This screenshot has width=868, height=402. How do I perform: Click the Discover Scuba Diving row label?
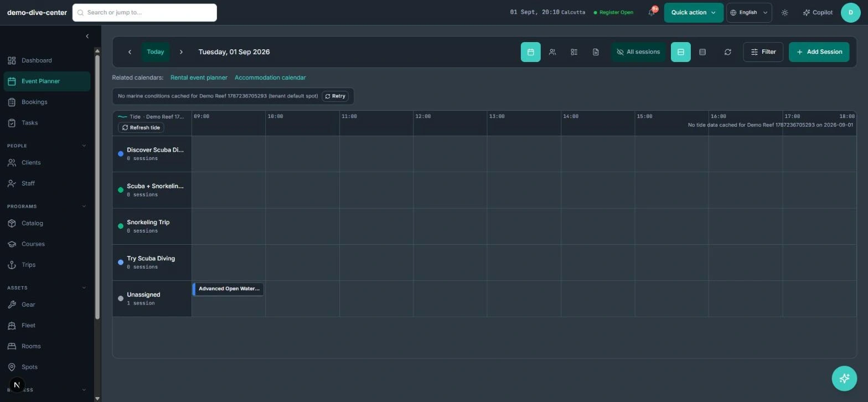(155, 150)
